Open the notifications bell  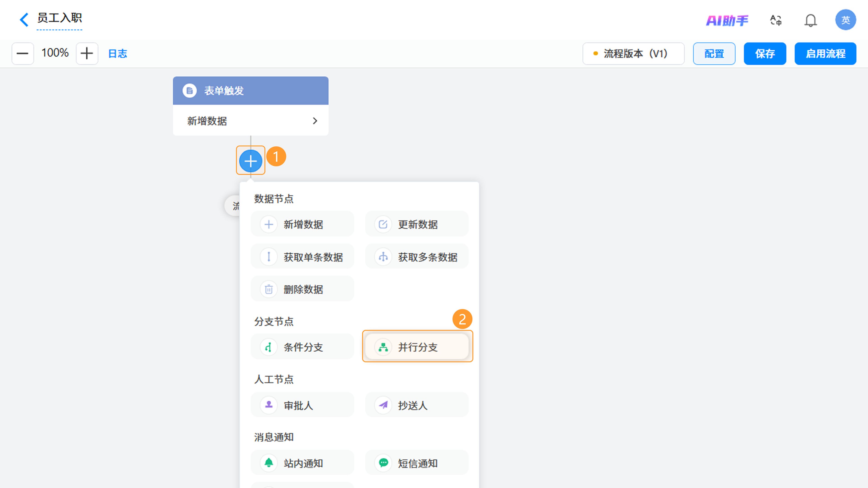810,20
